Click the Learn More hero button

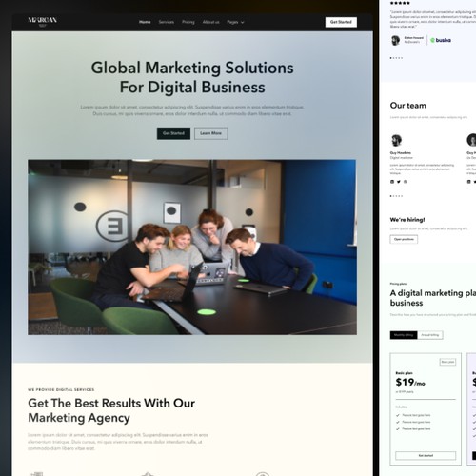tap(211, 133)
